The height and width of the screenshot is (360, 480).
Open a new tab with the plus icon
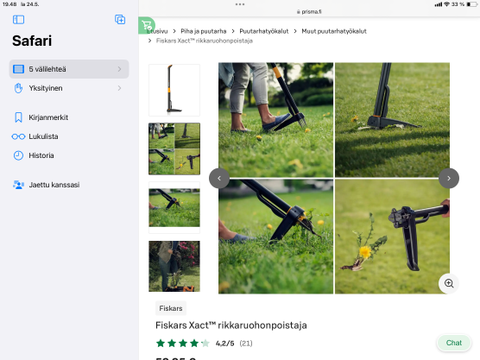120,19
